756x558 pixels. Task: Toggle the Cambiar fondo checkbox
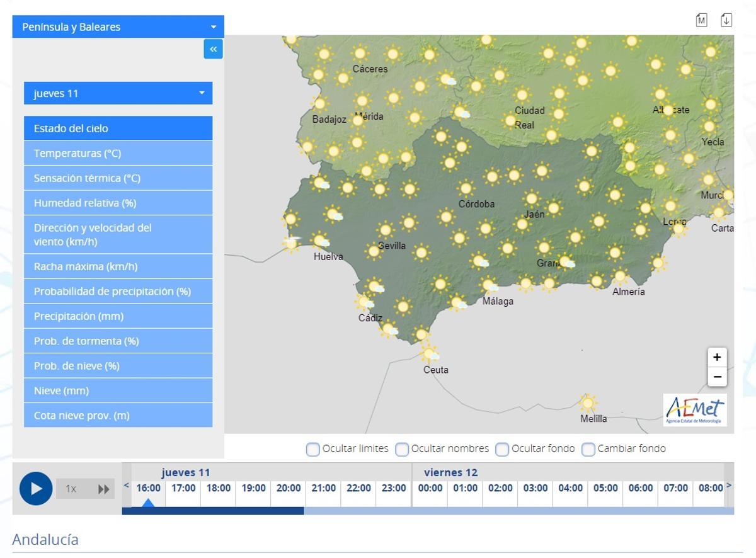588,449
